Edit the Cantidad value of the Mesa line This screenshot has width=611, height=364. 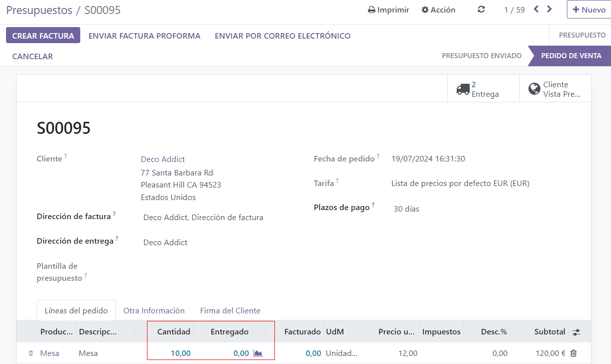(180, 353)
